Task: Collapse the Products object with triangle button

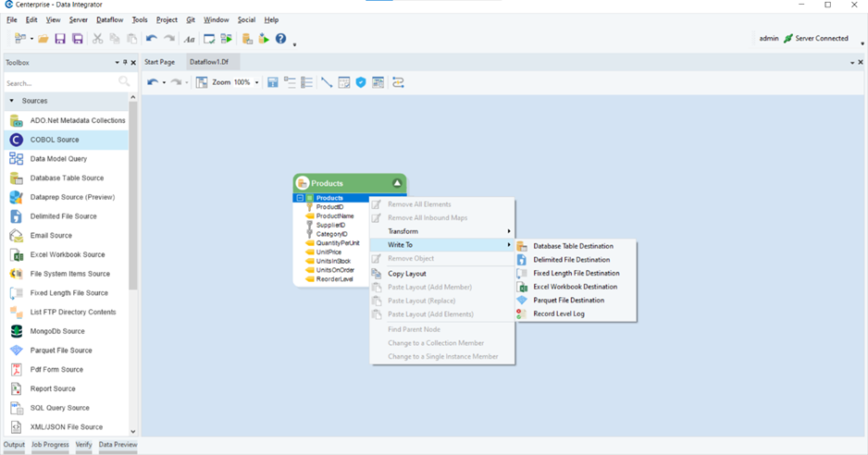Action: 397,183
